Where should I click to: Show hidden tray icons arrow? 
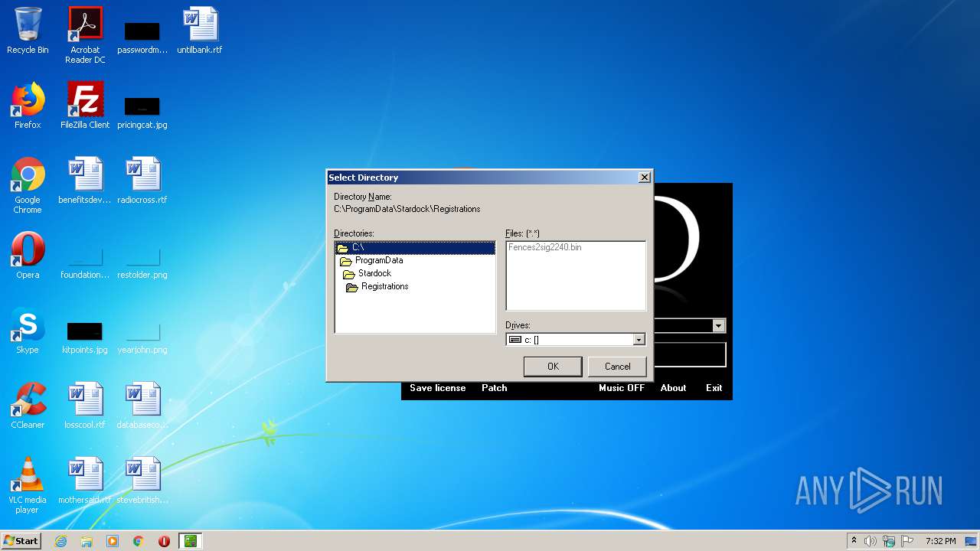point(854,541)
